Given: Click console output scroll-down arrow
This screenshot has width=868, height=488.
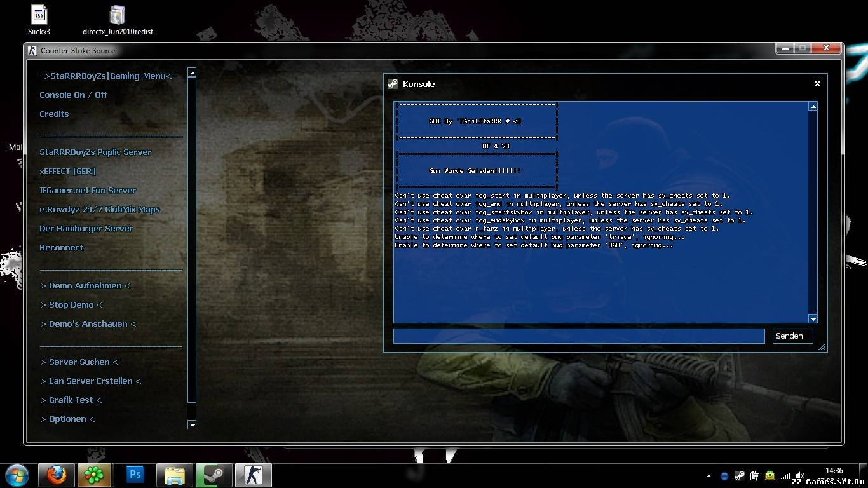Looking at the screenshot, I should click(x=813, y=318).
